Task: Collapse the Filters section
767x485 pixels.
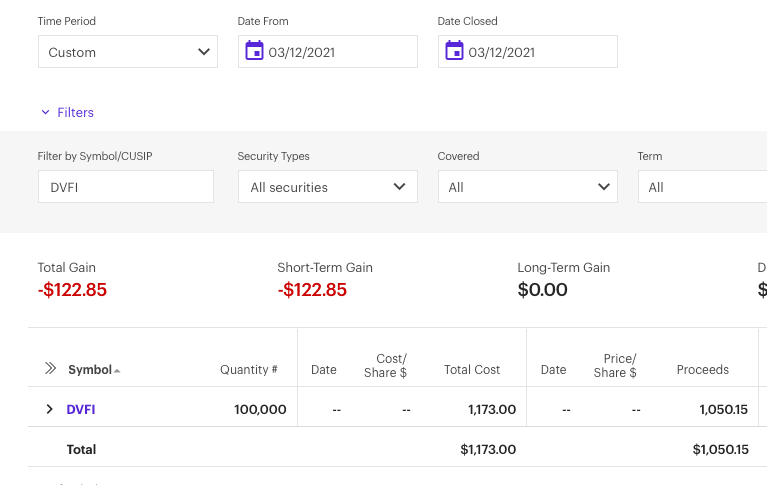Action: tap(67, 113)
